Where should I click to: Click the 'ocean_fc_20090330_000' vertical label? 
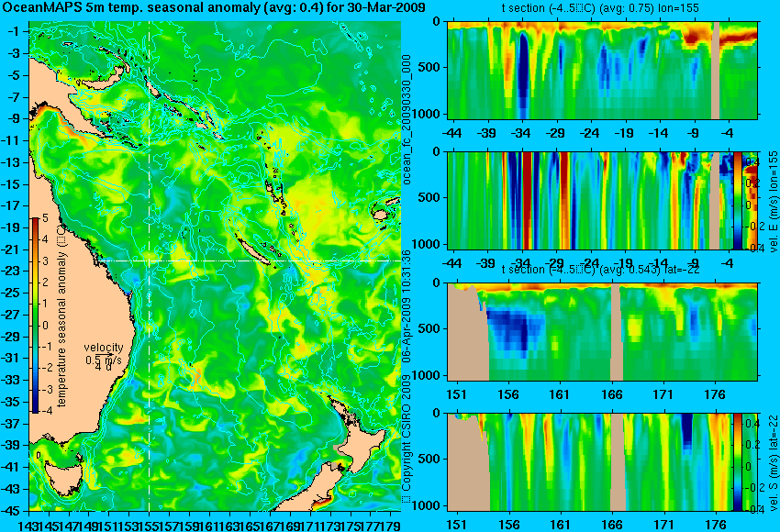[407, 119]
